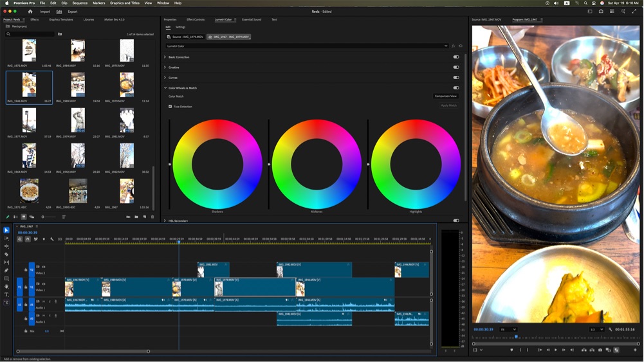The height and width of the screenshot is (362, 644).
Task: Click the Export workspace link
Action: (73, 12)
